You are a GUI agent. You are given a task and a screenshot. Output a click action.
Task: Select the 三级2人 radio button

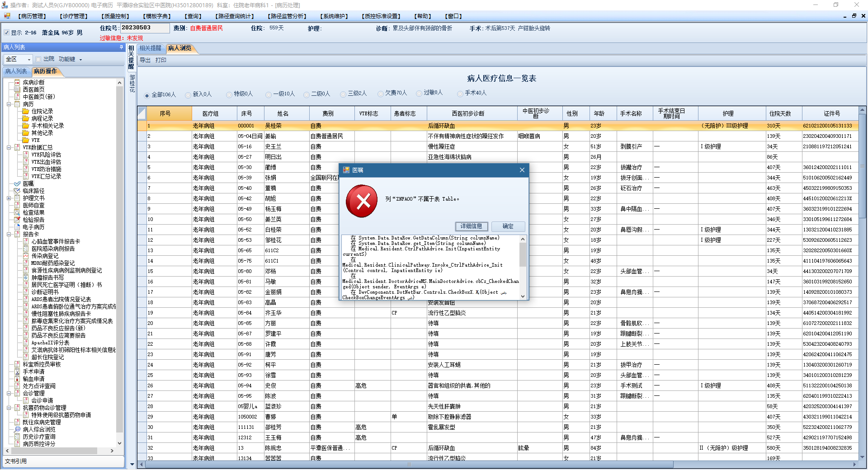343,94
